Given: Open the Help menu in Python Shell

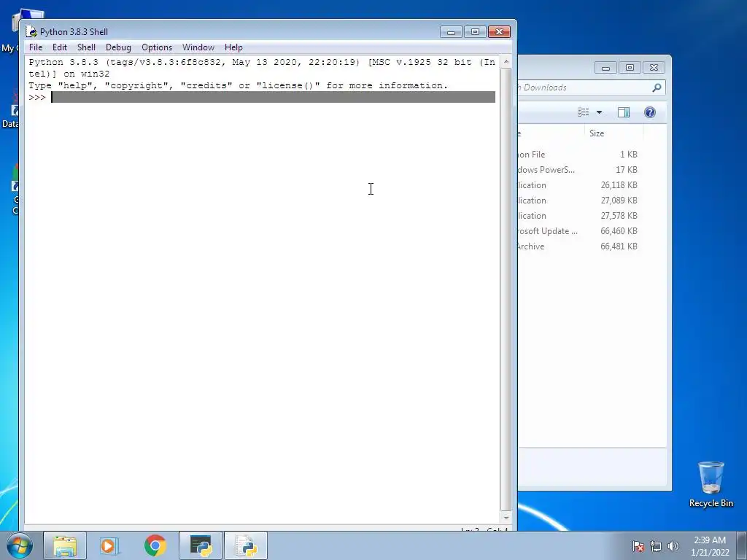Looking at the screenshot, I should pos(233,47).
